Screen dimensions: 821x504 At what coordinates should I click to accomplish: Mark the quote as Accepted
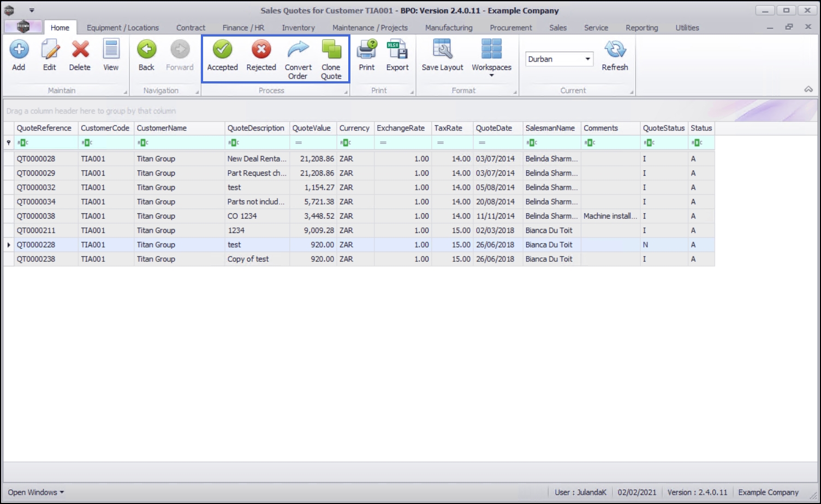(x=222, y=56)
